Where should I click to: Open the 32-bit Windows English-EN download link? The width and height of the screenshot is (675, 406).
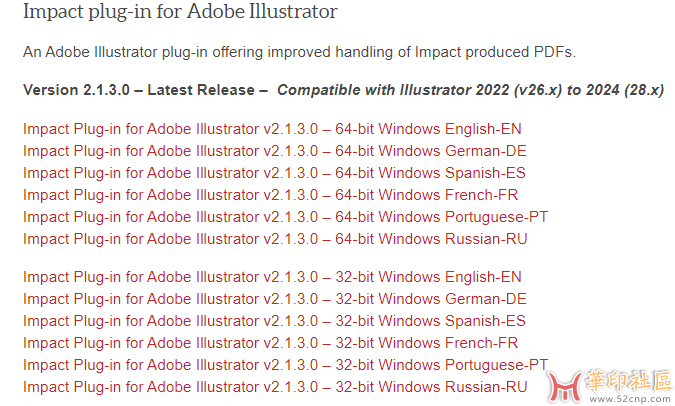pos(272,277)
